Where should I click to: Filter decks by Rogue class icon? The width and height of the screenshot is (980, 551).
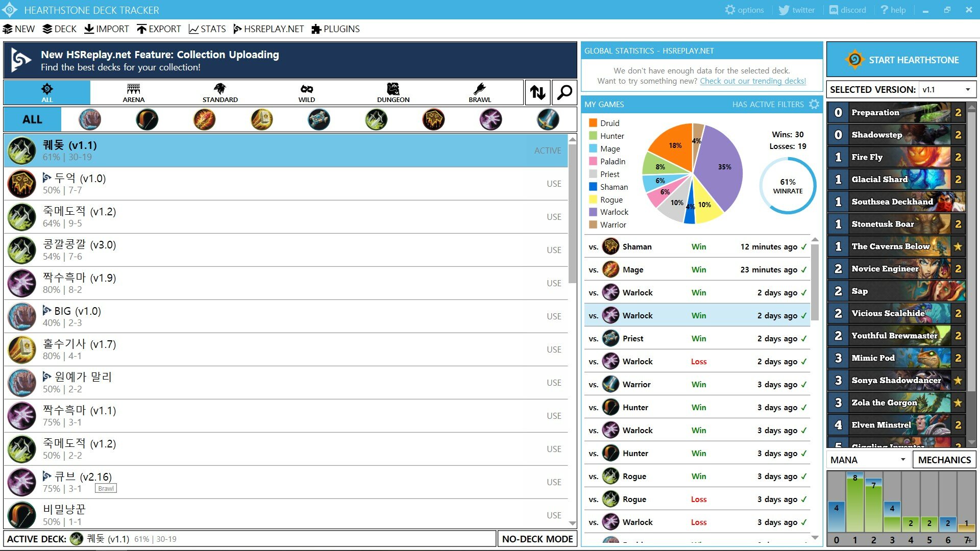click(376, 119)
